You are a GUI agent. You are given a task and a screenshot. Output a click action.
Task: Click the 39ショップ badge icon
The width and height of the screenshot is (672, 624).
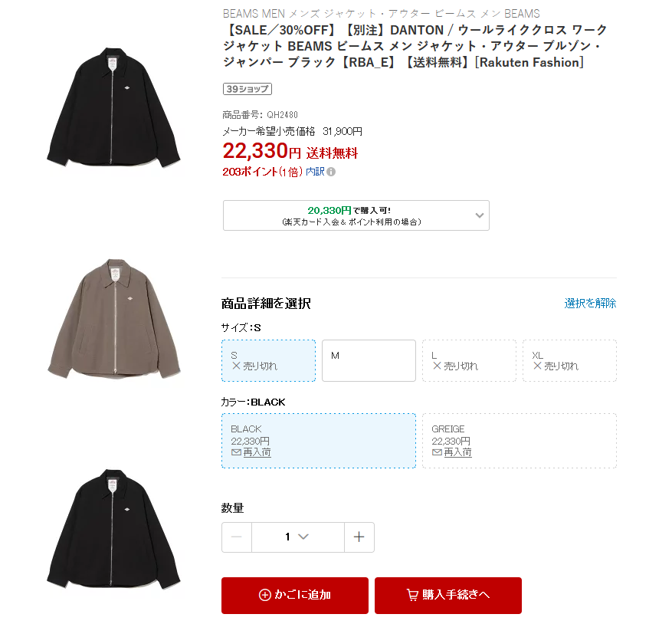click(x=247, y=89)
